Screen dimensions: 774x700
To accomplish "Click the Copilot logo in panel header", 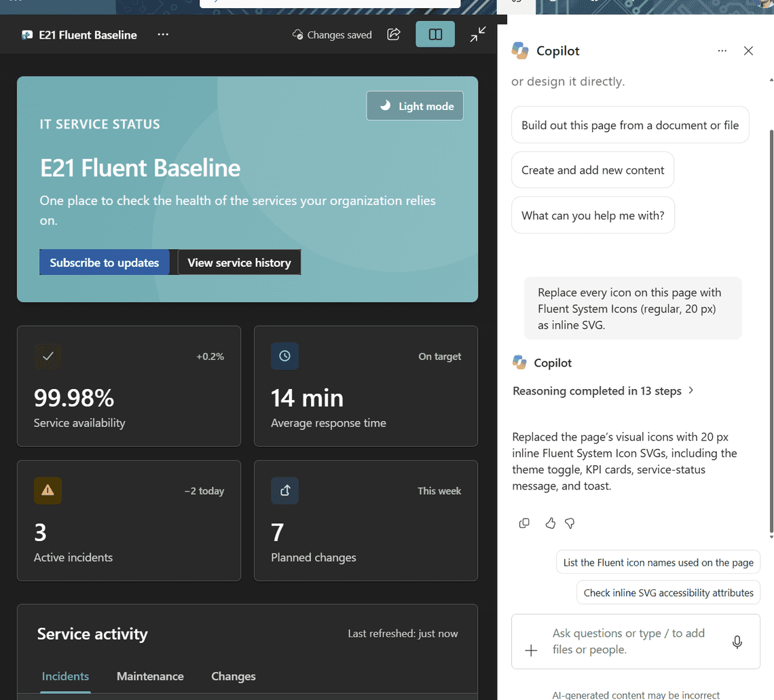I will 520,50.
